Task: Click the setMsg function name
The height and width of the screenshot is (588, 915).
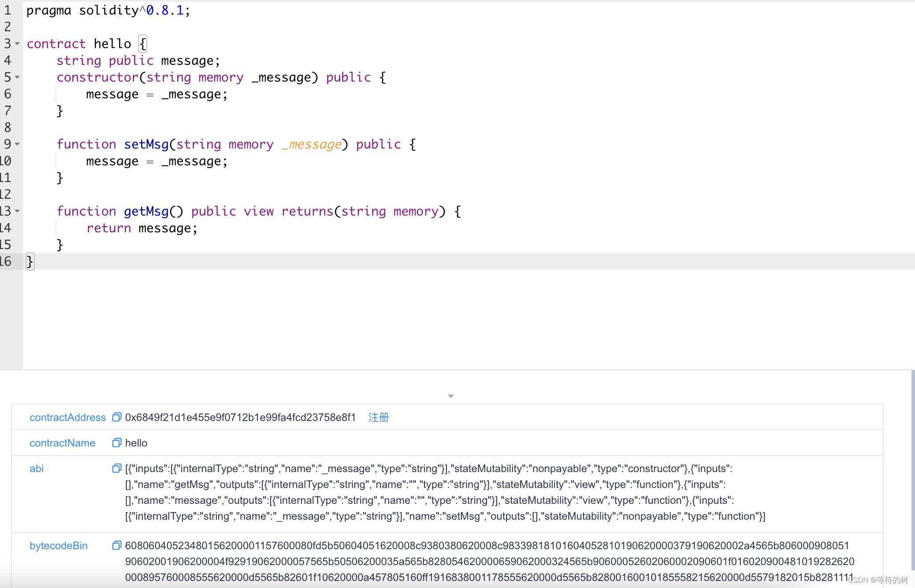Action: coord(146,144)
